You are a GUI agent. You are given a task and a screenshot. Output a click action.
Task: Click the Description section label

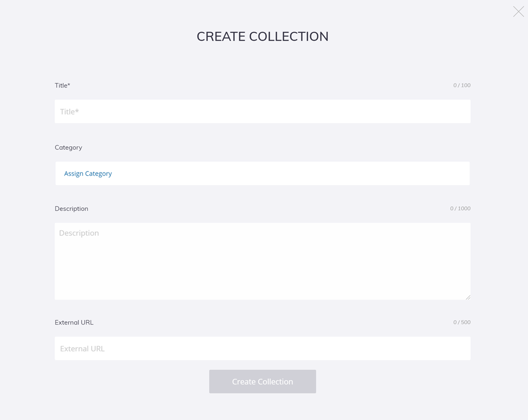[71, 208]
